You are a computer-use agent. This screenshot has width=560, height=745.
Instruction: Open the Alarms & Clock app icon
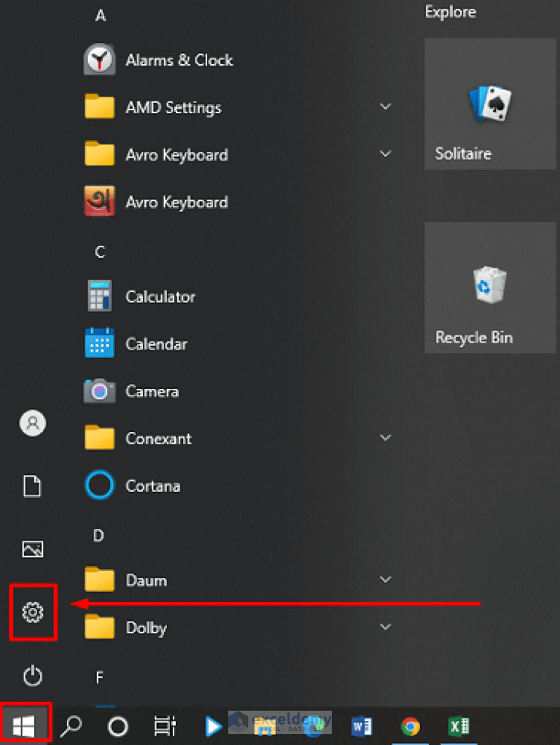tap(99, 59)
